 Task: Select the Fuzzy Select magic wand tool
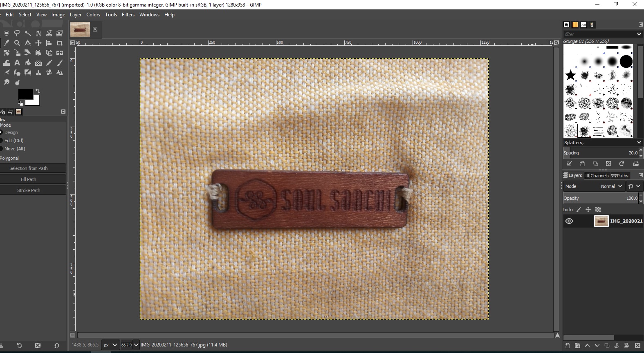28,33
